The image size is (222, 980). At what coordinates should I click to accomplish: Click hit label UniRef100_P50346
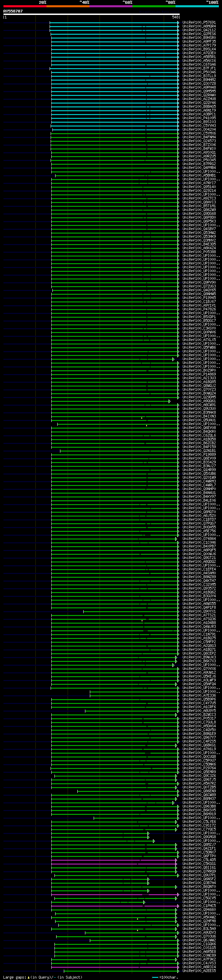tap(199, 72)
